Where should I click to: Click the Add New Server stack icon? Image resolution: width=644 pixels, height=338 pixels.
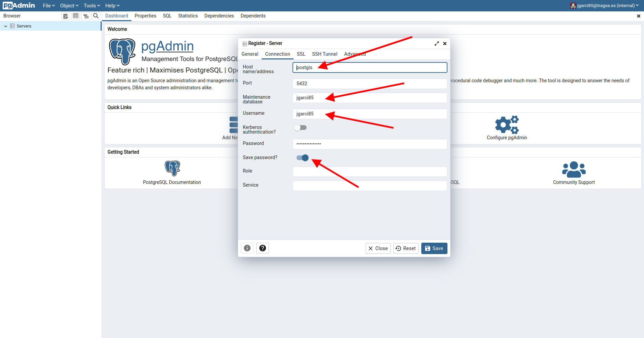tap(234, 125)
